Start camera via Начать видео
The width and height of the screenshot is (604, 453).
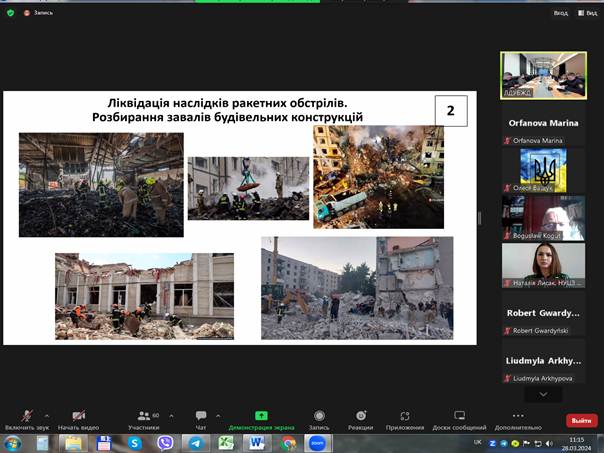pos(78,416)
